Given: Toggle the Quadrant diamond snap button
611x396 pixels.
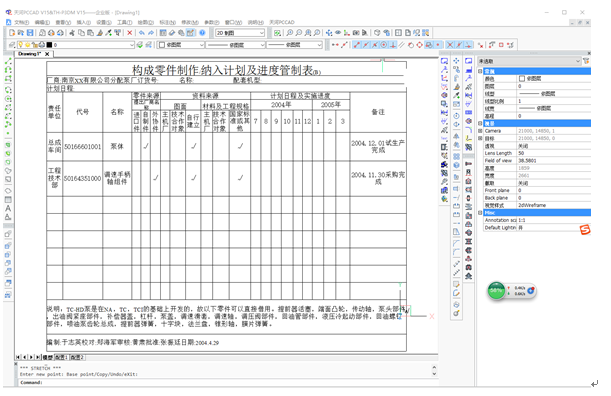Looking at the screenshot, I should (x=419, y=45).
